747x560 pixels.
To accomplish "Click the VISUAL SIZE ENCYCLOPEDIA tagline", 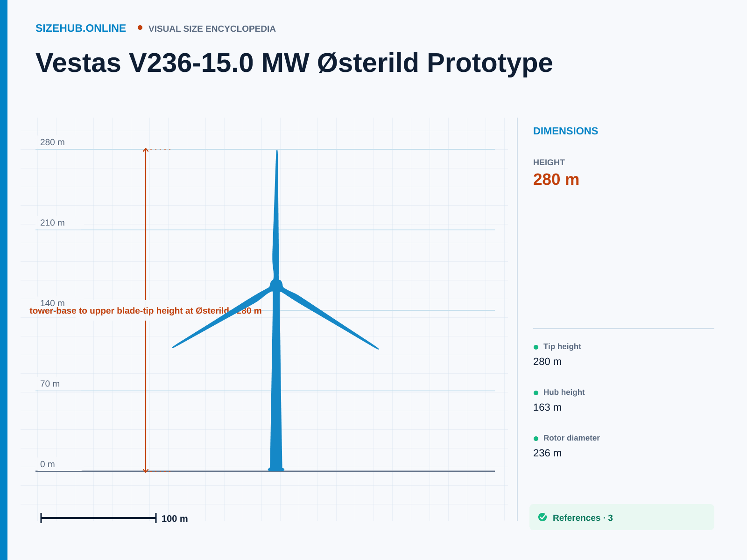I will point(212,29).
